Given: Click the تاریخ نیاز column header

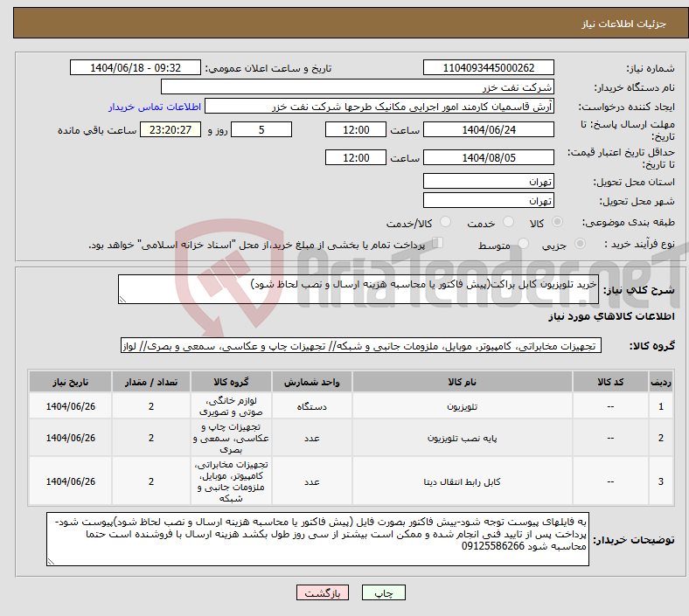Looking at the screenshot, I should tap(70, 382).
